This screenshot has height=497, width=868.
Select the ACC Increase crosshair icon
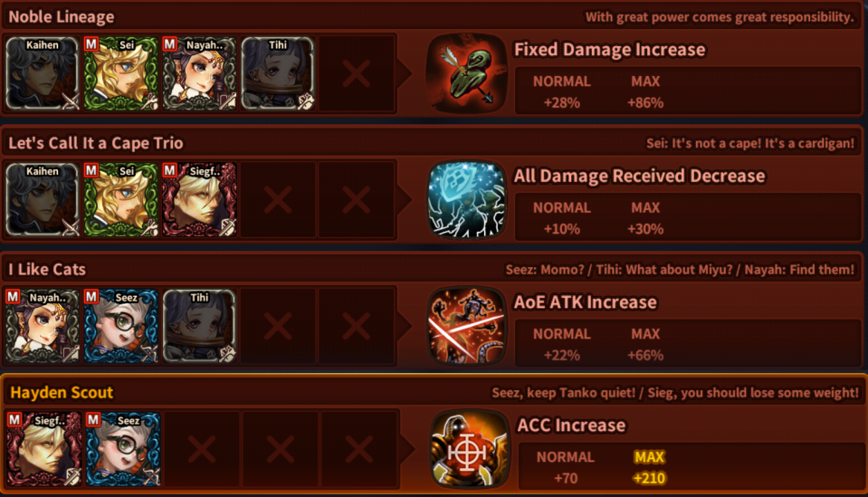point(470,449)
